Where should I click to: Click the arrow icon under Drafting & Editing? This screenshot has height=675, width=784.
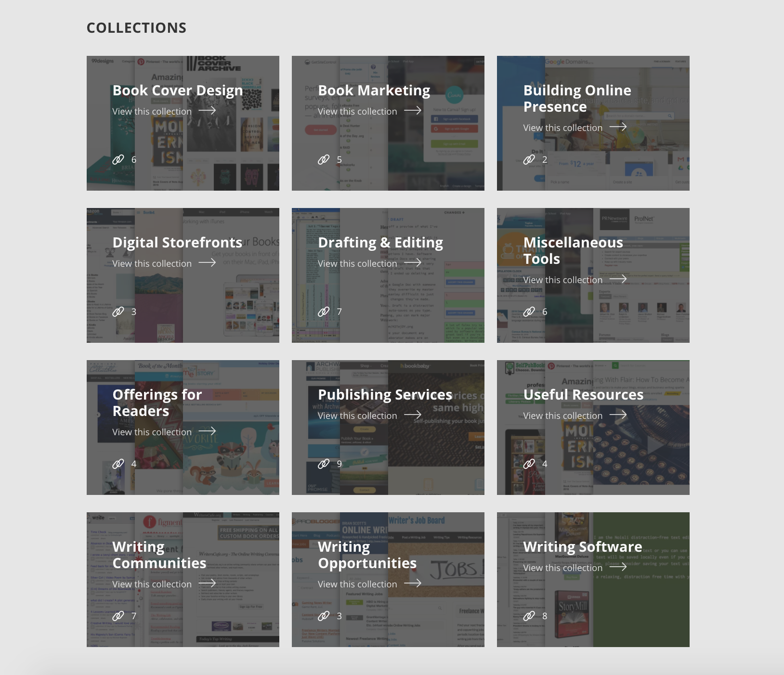point(413,262)
